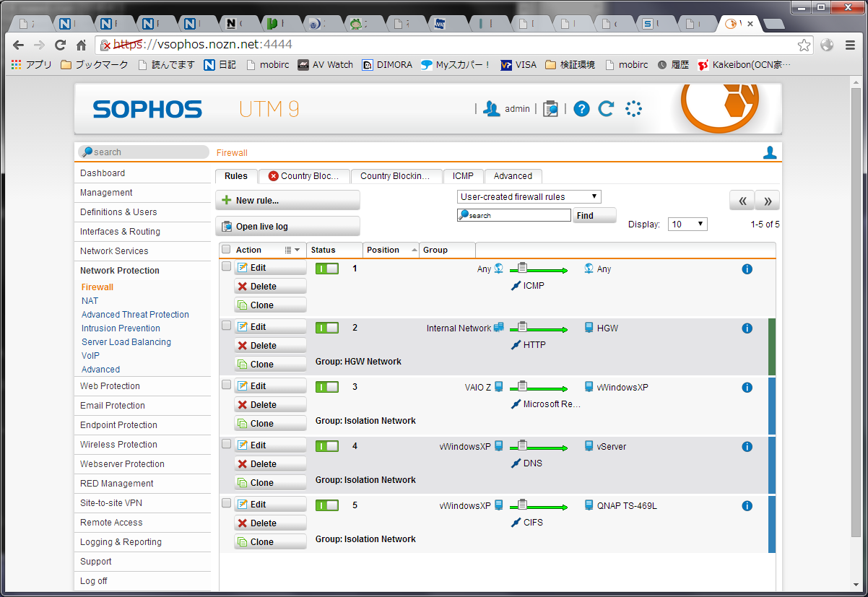The width and height of the screenshot is (868, 597).
Task: Click the Chrome home icon
Action: click(x=82, y=45)
